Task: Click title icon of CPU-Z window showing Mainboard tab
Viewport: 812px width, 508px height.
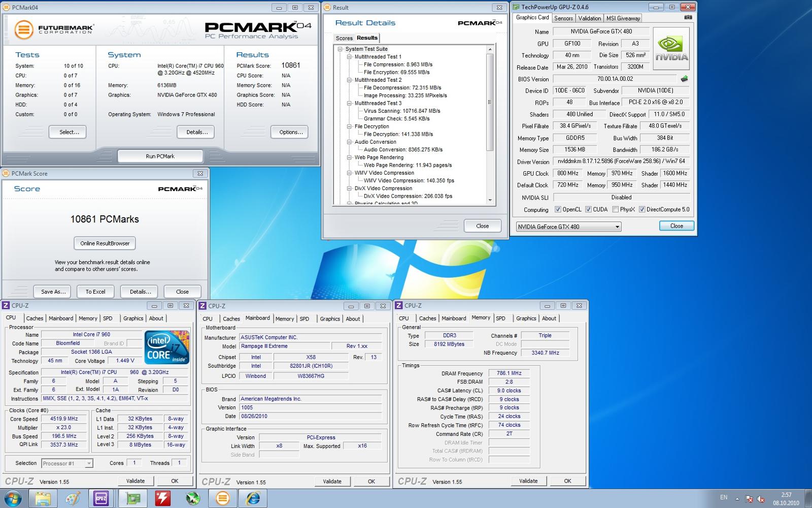Action: point(202,306)
